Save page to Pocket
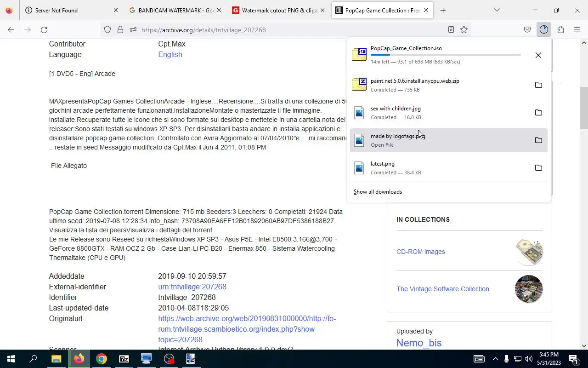 [x=527, y=29]
